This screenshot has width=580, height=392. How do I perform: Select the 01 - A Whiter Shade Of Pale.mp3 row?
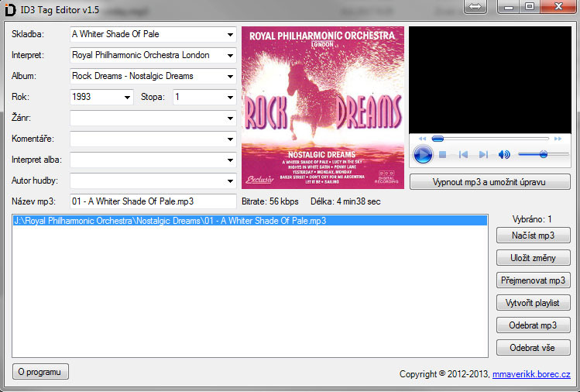coord(249,221)
